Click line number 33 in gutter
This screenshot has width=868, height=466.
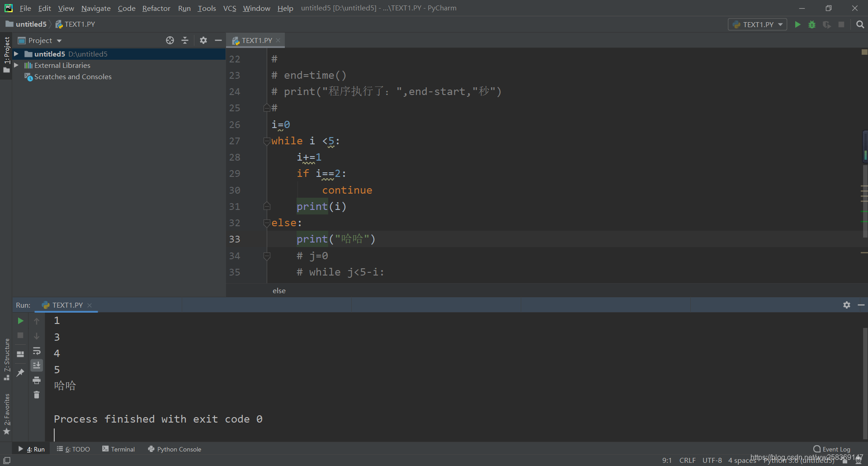click(x=235, y=239)
